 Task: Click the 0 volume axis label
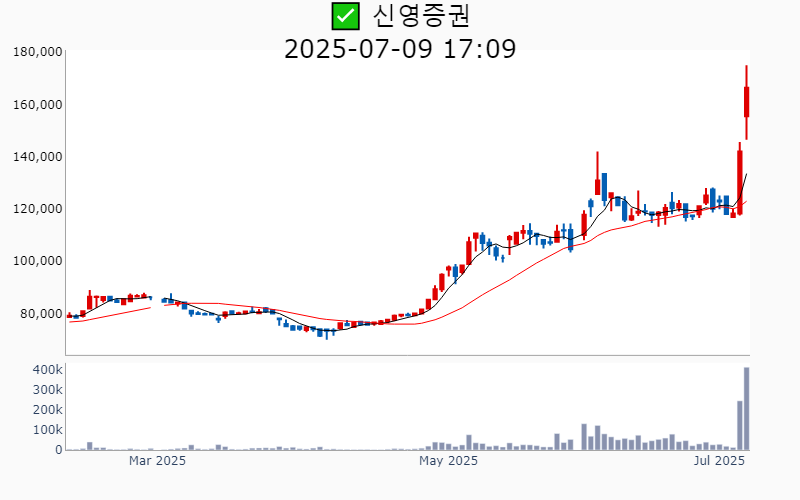[59, 450]
